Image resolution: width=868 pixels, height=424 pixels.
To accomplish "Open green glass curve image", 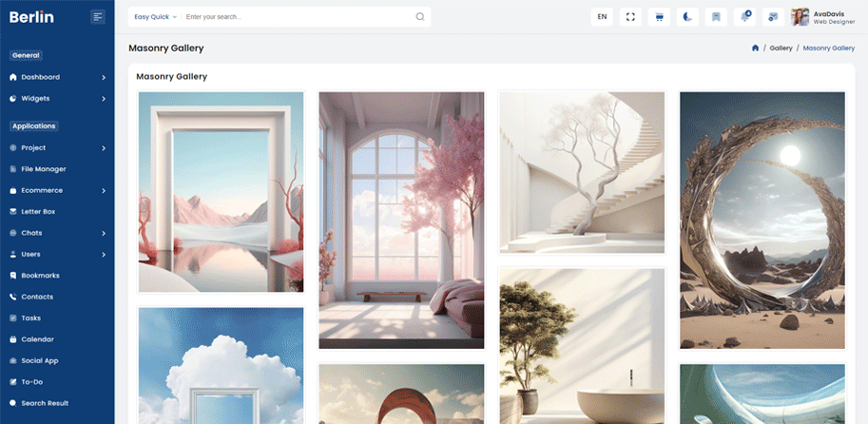I will click(x=762, y=395).
